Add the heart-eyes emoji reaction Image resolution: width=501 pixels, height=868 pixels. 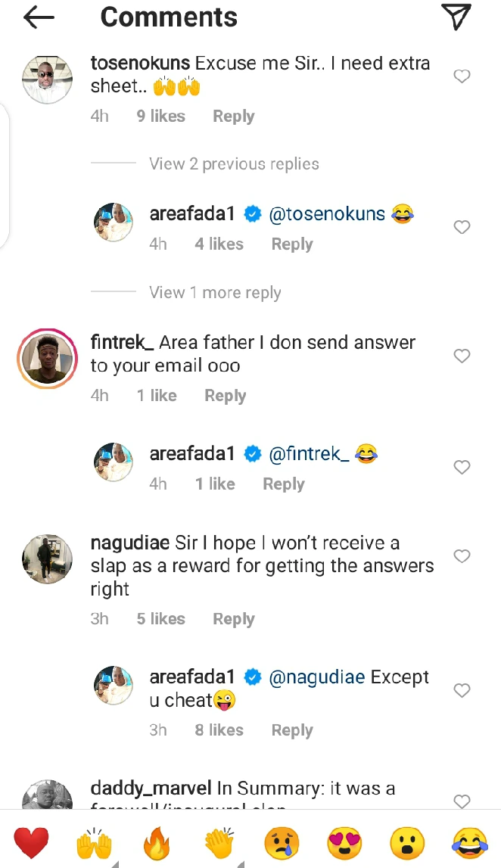(x=344, y=843)
